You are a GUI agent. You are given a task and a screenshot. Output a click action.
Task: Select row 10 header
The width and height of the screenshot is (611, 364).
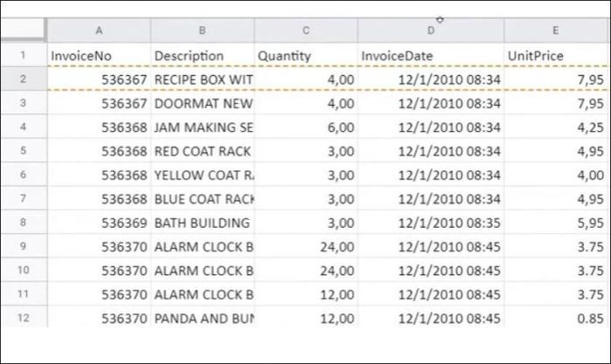pos(24,270)
